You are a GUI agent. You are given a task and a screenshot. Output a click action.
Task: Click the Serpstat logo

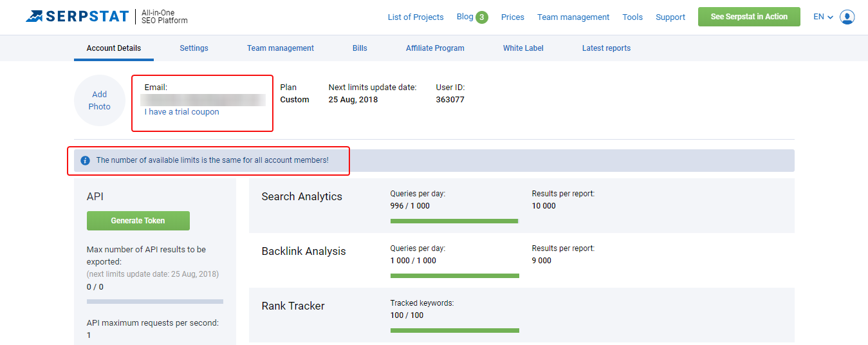(x=77, y=17)
